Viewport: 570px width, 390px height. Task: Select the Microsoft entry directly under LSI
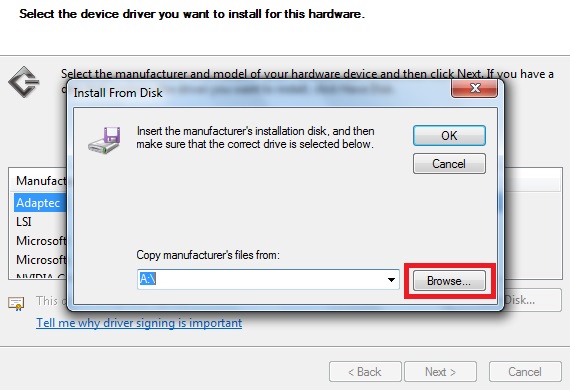tap(41, 241)
